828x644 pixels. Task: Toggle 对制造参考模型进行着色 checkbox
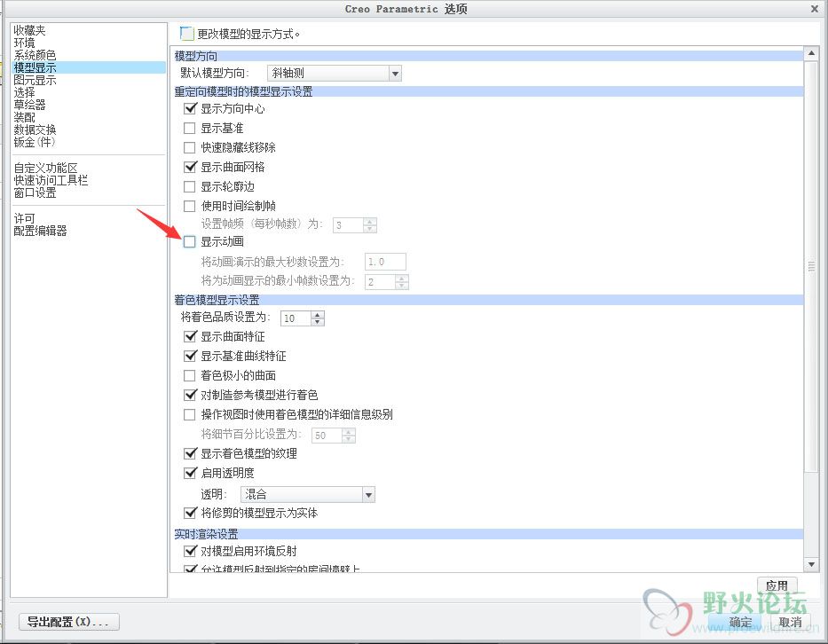point(190,395)
